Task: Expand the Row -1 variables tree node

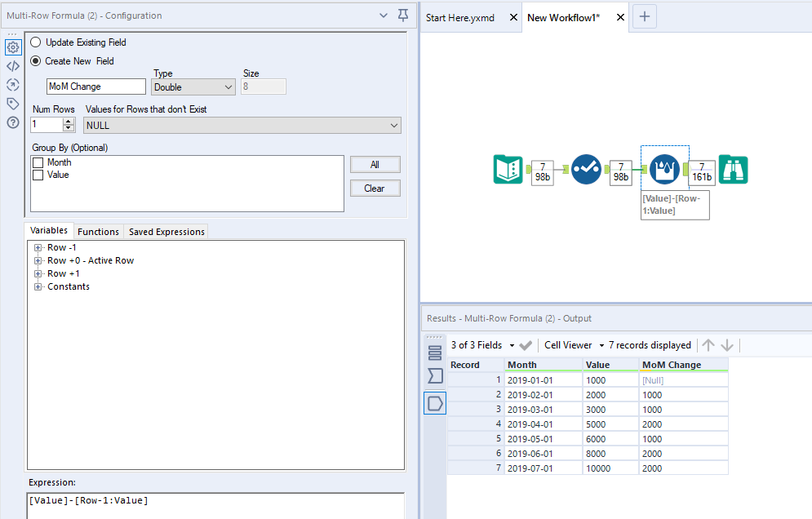Action: 38,248
